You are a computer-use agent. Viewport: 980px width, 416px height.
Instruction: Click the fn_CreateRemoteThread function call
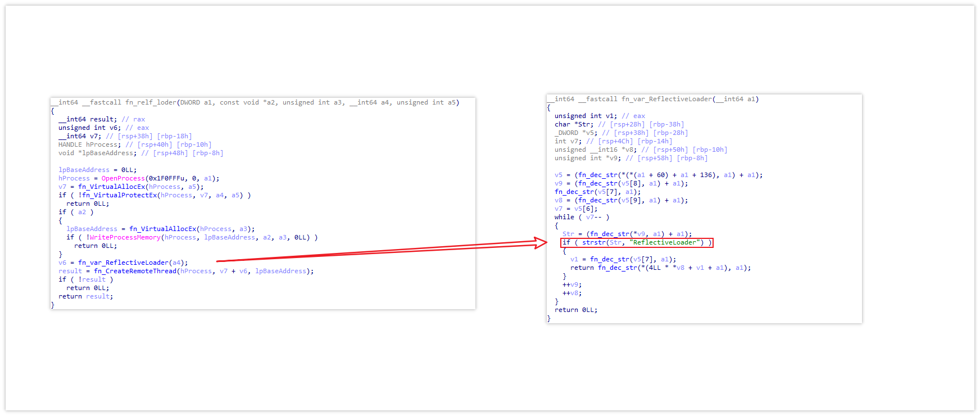click(135, 271)
